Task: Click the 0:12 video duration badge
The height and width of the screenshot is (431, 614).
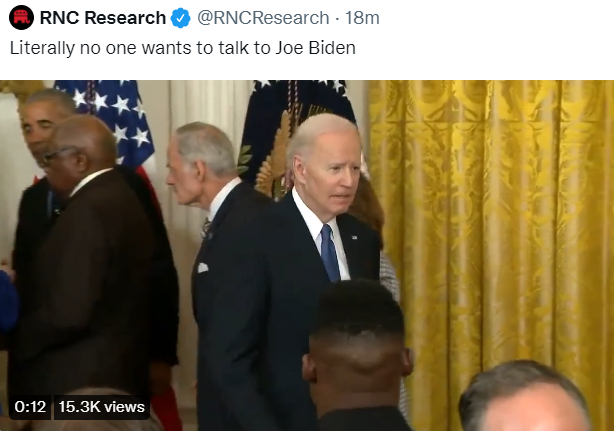Action: coord(30,407)
